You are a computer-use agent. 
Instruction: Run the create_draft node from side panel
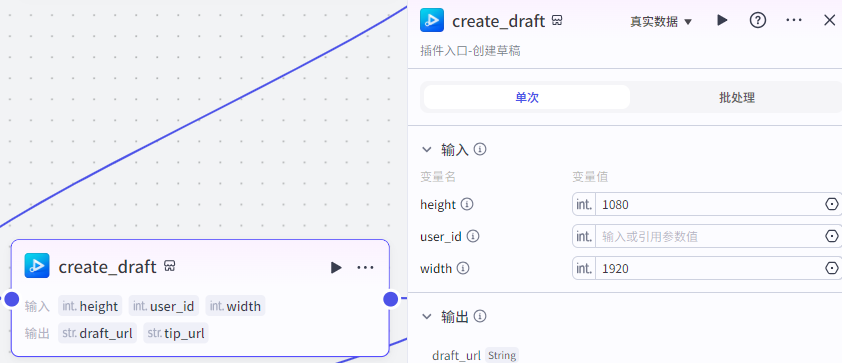click(722, 20)
